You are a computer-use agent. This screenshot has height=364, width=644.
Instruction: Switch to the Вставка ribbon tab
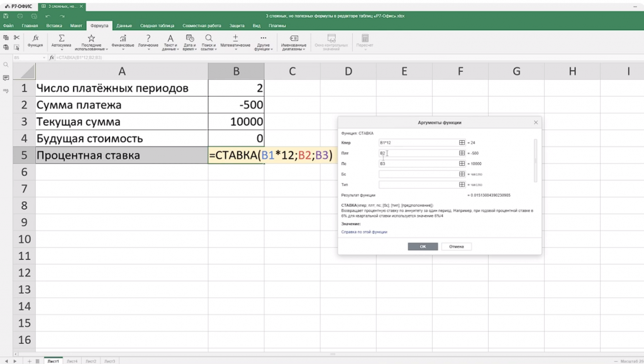54,25
